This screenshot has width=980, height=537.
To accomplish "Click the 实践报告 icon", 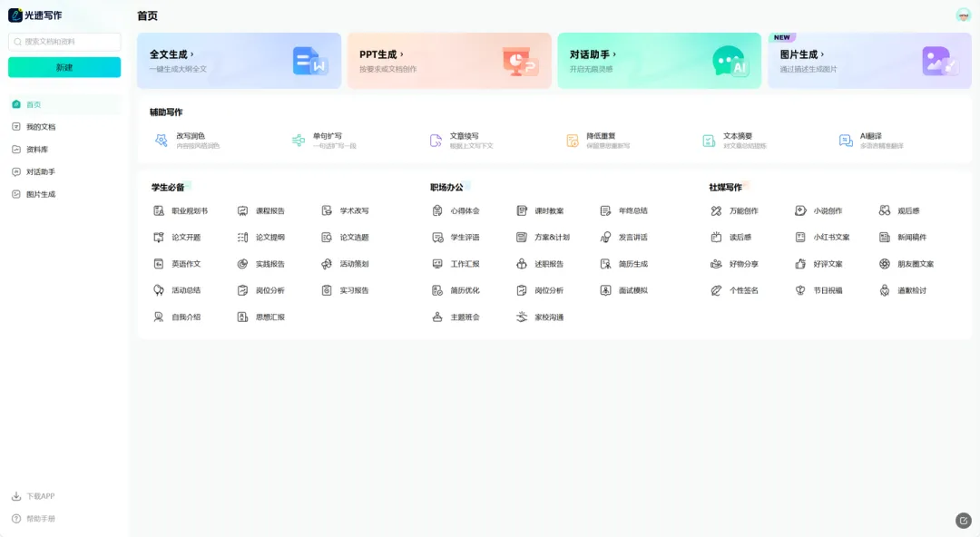I will click(242, 265).
